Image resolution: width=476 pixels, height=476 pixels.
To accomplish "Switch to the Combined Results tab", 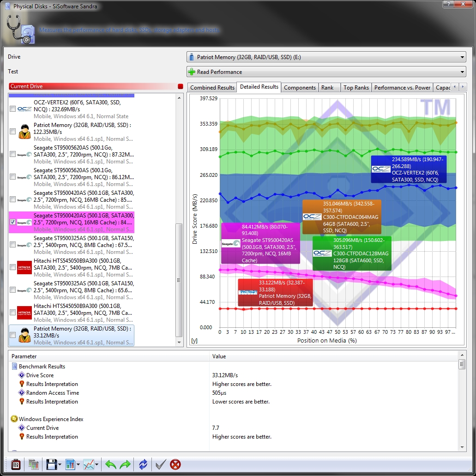I will pyautogui.click(x=212, y=88).
